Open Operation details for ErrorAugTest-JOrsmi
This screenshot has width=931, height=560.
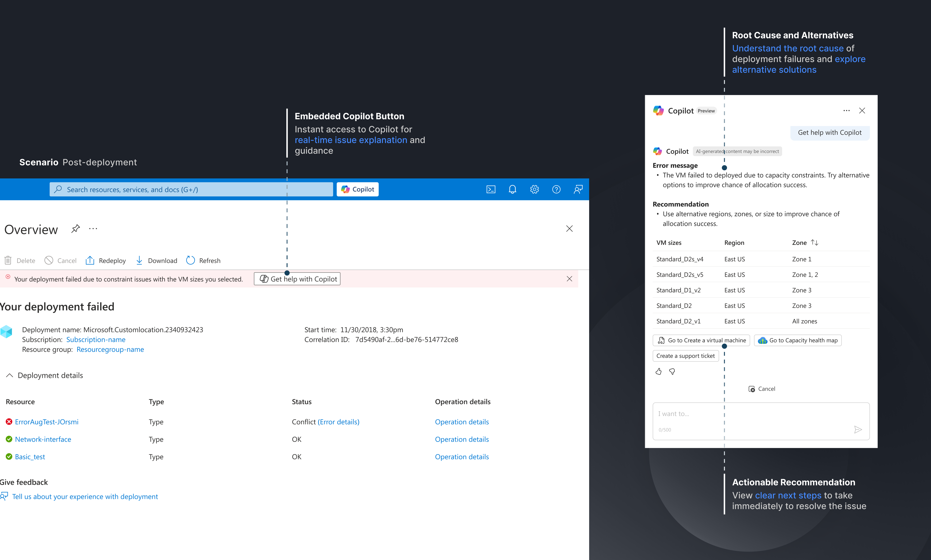(x=462, y=422)
